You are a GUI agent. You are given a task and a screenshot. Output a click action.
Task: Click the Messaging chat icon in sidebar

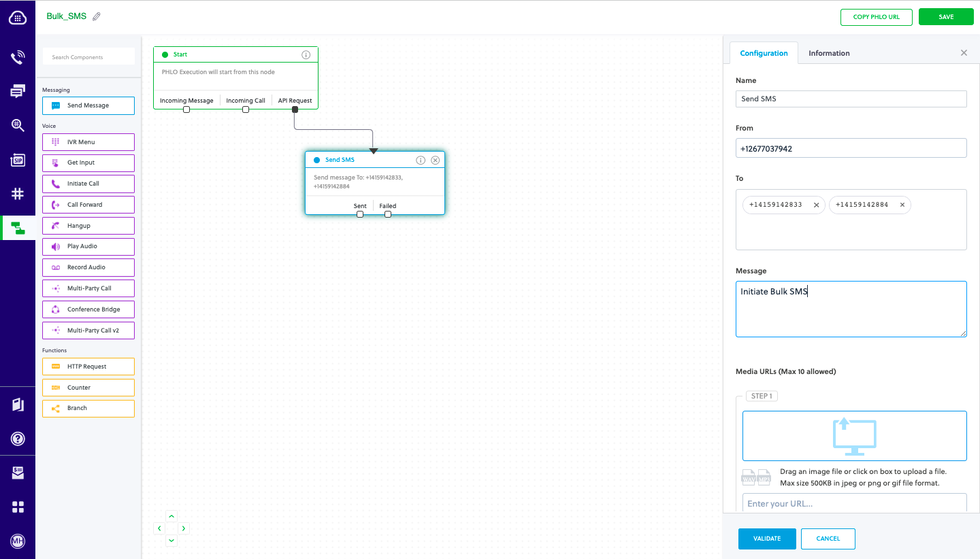18,91
